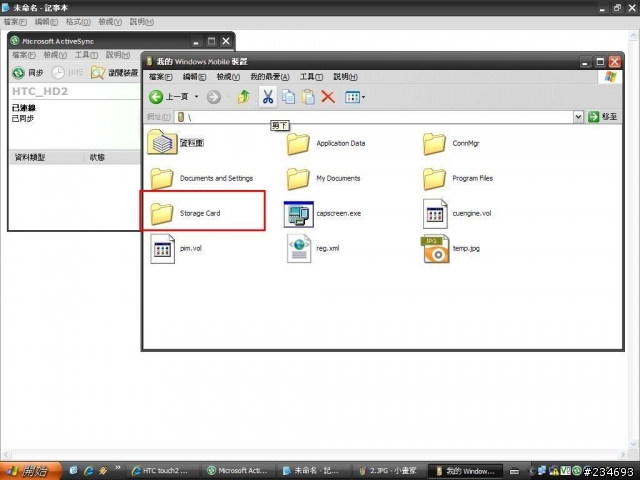The height and width of the screenshot is (480, 640).
Task: Switch to Microsoft ActiveSync taskbar button
Action: (x=238, y=471)
